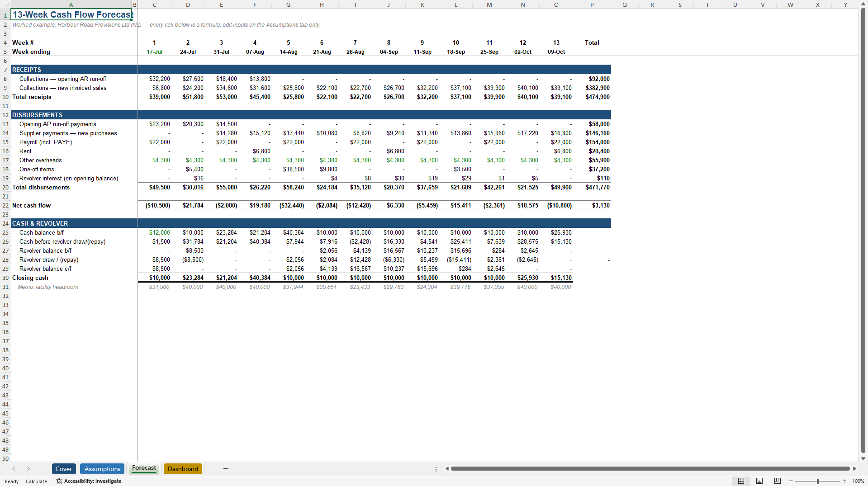
Task: Select the 13-Week Cash Flow Forecast title cell
Action: (72, 14)
